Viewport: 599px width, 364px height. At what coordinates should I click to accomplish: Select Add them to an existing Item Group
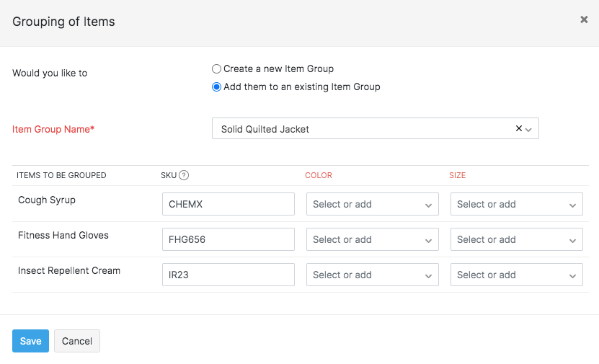(x=217, y=87)
